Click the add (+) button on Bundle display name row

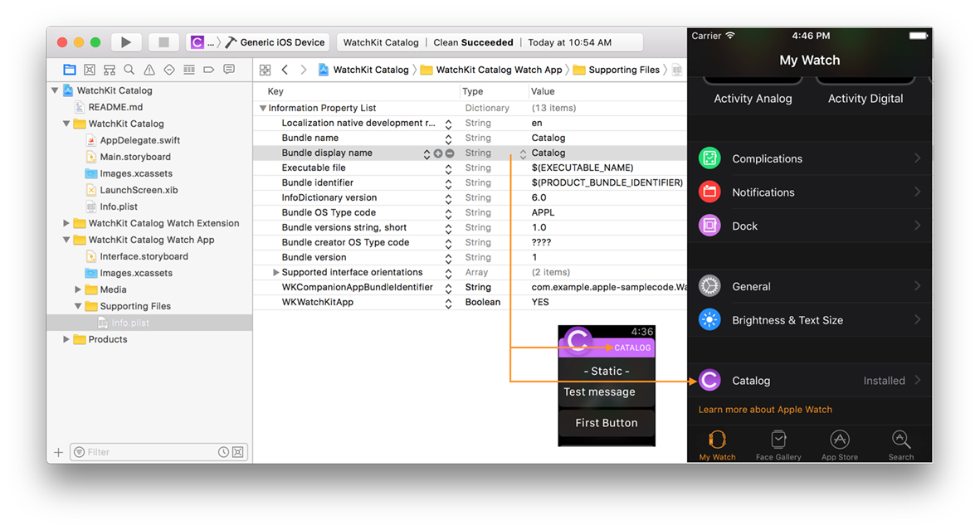tap(438, 153)
